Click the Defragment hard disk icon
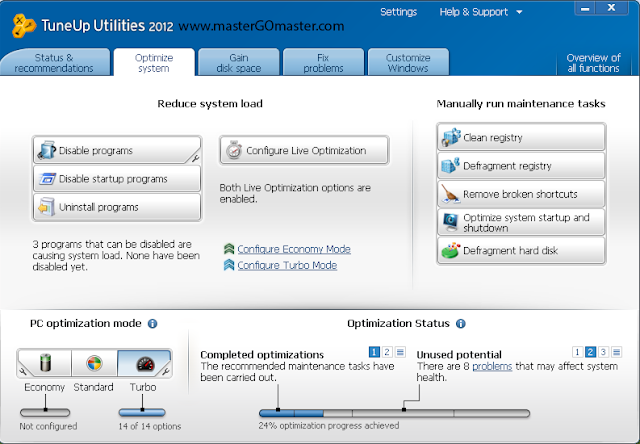This screenshot has width=640, height=444. 451,251
